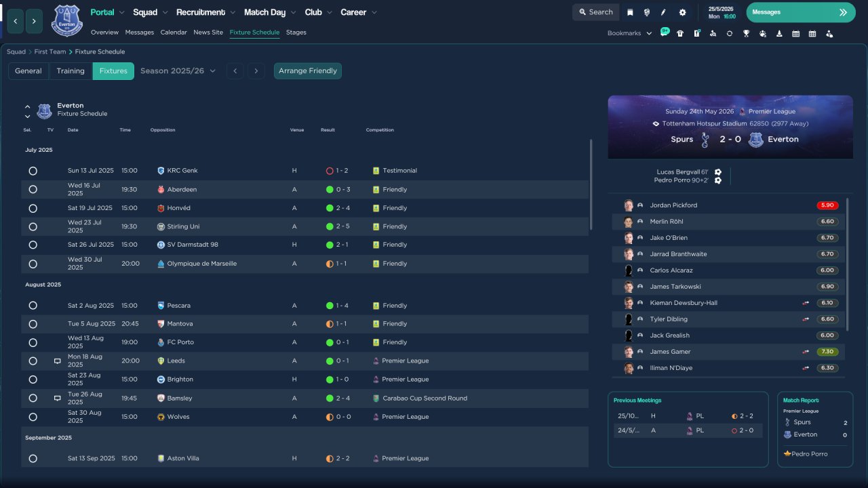
Task: Open the shirt squad shortcut icon
Action: point(680,33)
